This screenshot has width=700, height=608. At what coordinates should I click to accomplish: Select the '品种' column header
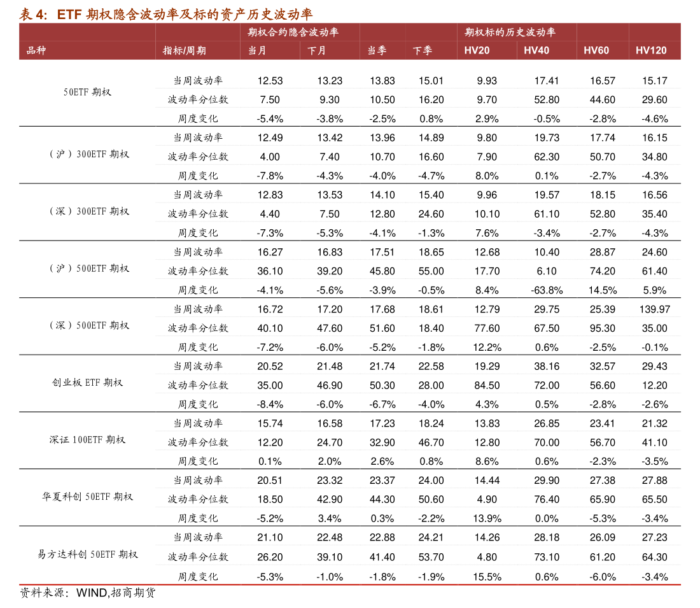click(36, 50)
